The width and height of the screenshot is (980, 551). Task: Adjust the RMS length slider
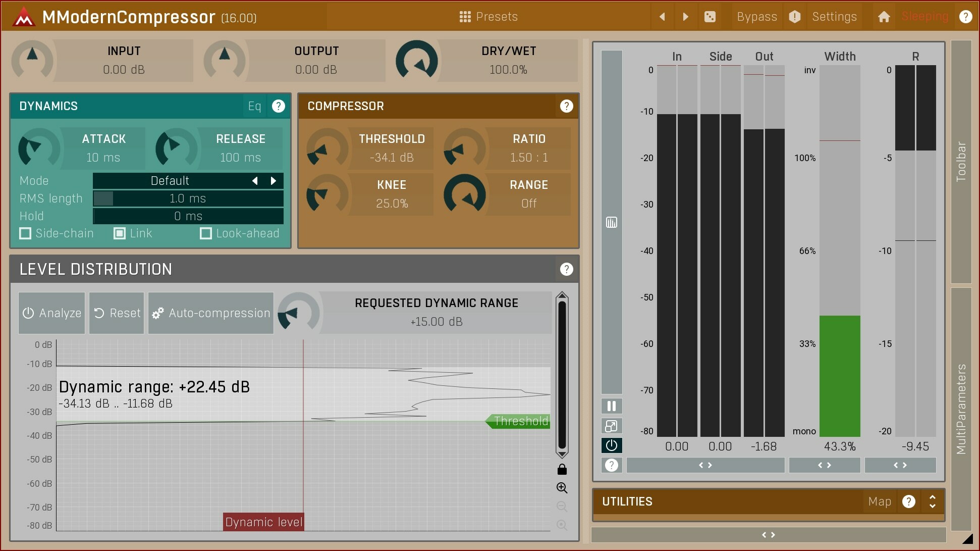[x=187, y=198]
